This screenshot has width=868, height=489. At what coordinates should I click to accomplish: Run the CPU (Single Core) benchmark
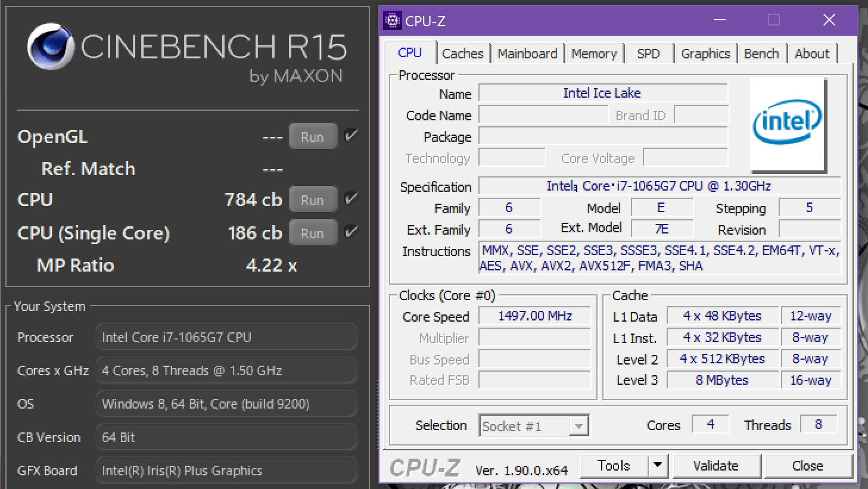pos(313,233)
